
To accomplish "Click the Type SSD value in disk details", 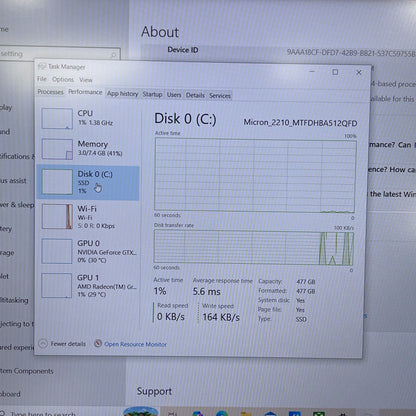I will point(301,319).
